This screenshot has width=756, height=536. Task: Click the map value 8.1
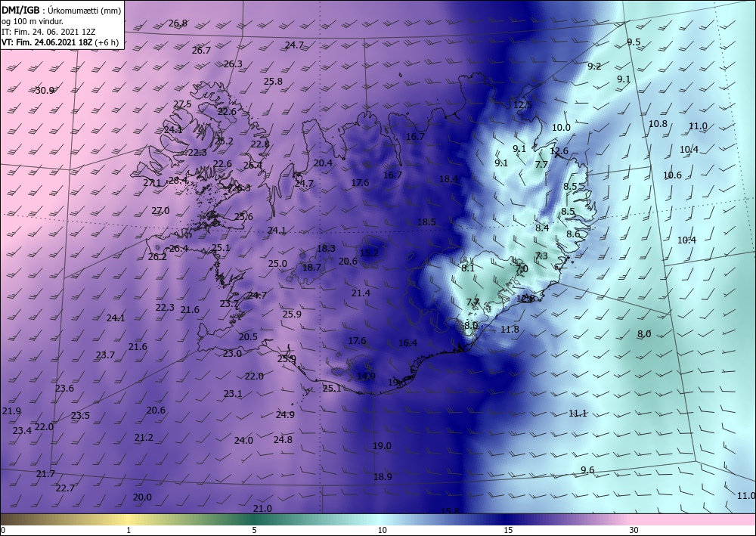pos(468,268)
